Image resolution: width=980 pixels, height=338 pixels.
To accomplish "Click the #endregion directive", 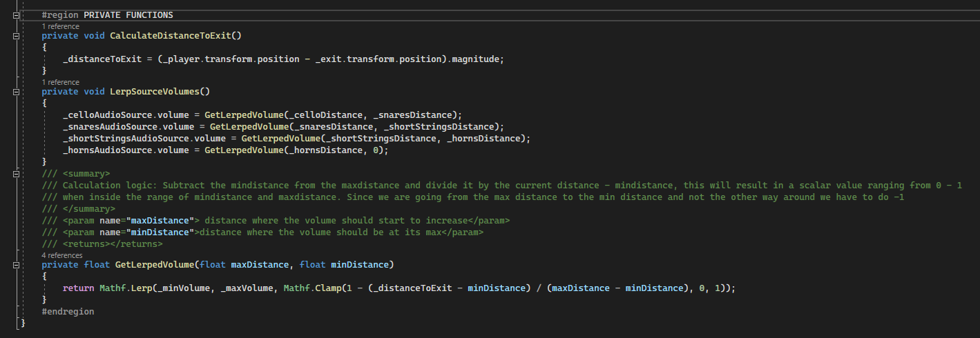I will tap(68, 312).
